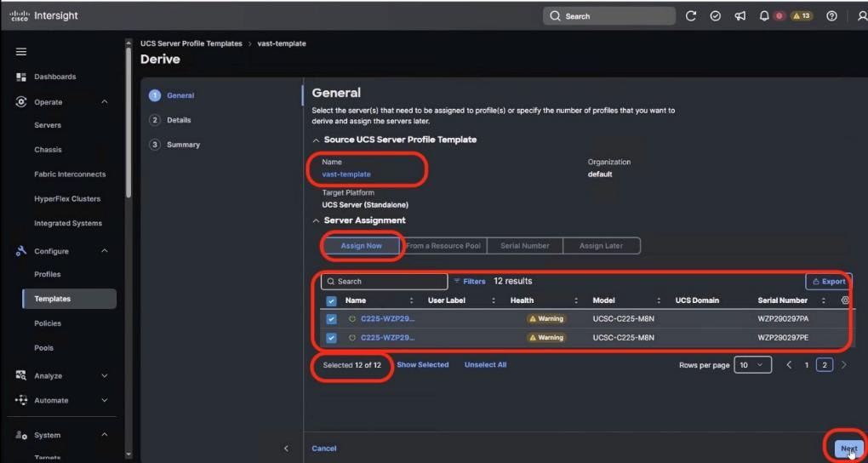Open the vast-template name link

coord(346,174)
